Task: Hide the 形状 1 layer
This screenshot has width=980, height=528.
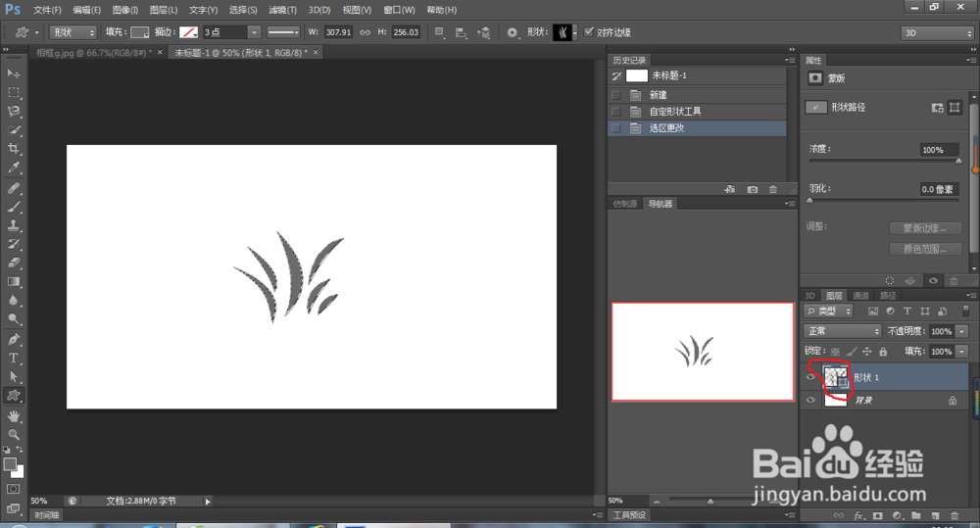Action: (810, 377)
